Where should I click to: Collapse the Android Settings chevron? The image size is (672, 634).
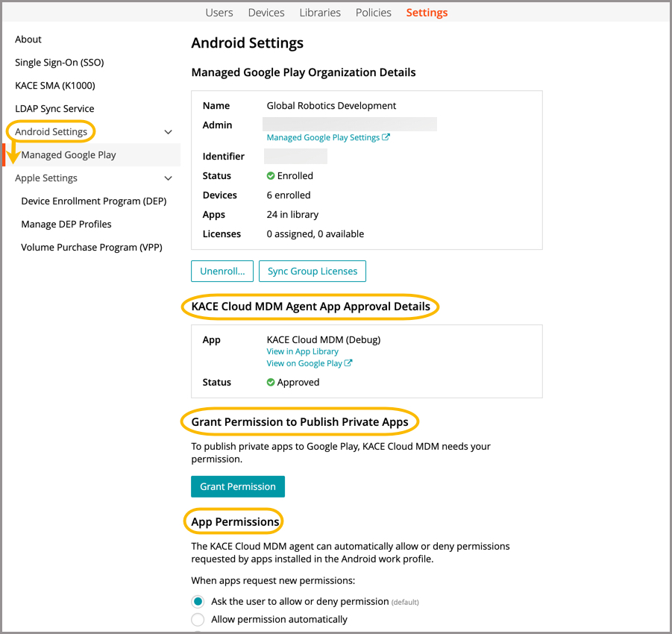coord(168,132)
